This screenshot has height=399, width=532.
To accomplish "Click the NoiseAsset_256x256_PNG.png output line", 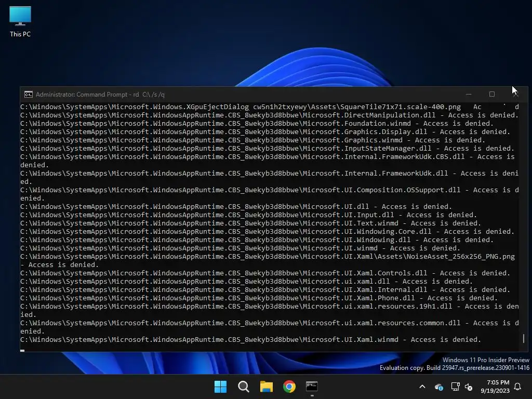I will [268, 261].
